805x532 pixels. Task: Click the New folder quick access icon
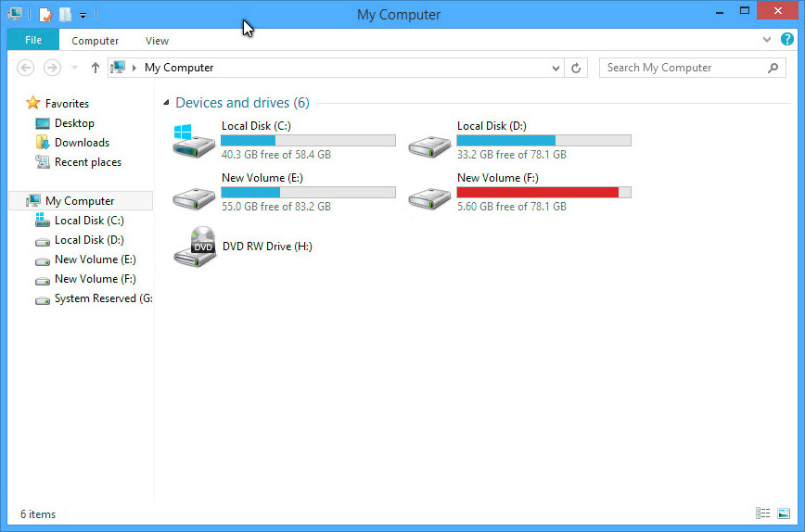point(65,14)
